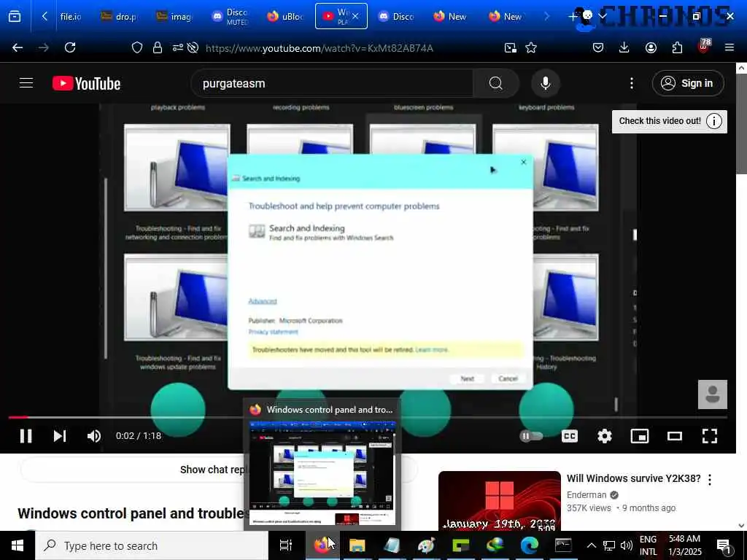
Task: Click the autoplay blocked icon in address bar
Action: (x=193, y=47)
